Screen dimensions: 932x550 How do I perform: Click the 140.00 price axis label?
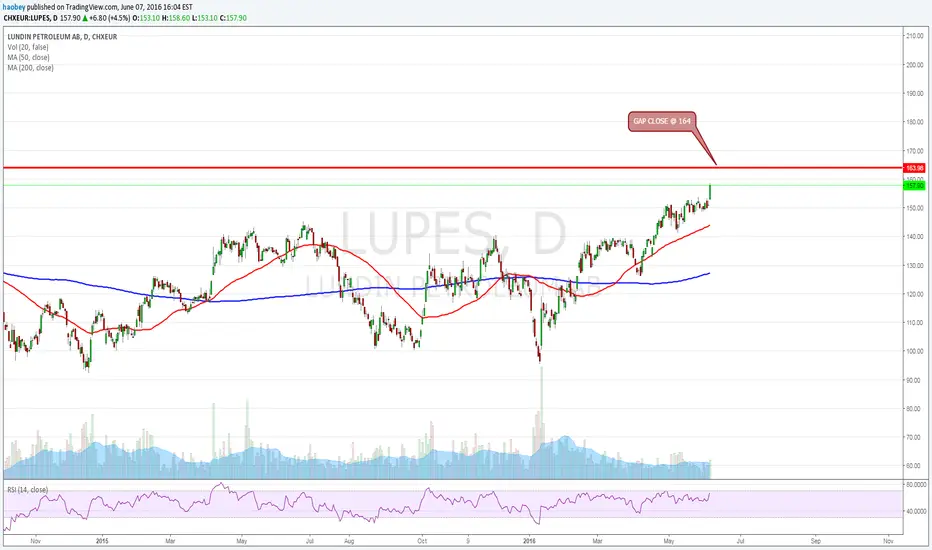coord(915,237)
